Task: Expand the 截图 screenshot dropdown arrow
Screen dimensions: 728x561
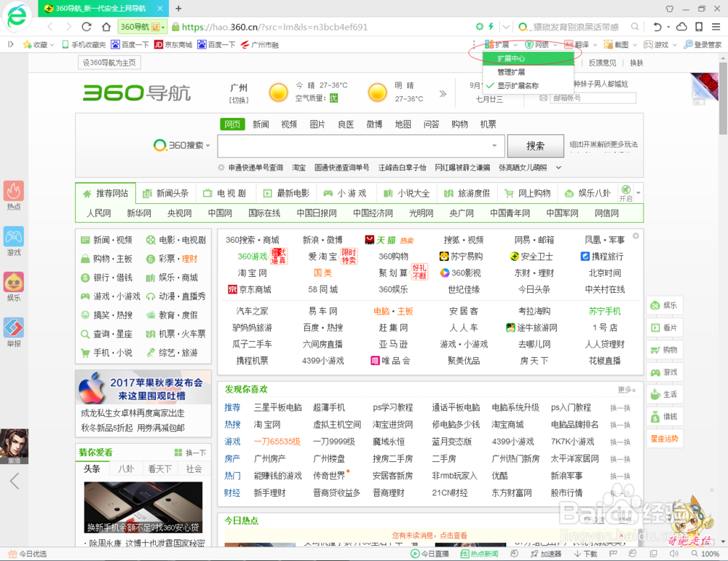Action: pyautogui.click(x=635, y=45)
